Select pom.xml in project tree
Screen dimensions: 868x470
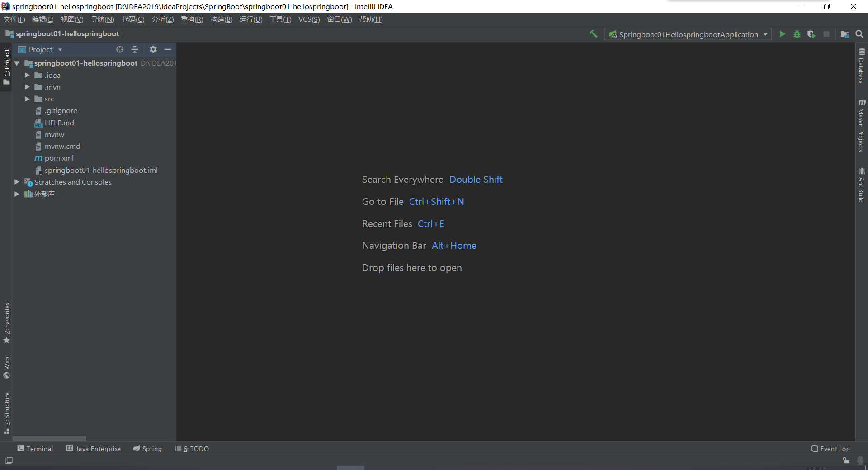59,158
